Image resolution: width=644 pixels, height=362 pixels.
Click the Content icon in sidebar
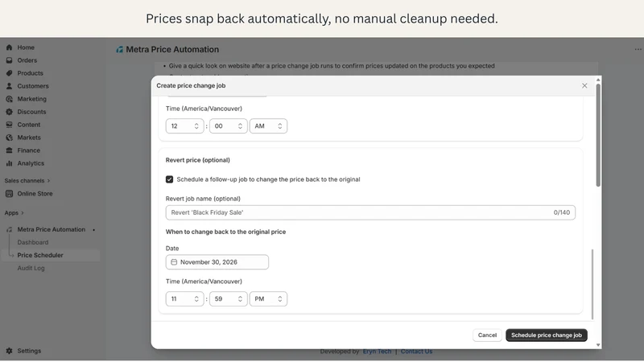click(x=9, y=125)
